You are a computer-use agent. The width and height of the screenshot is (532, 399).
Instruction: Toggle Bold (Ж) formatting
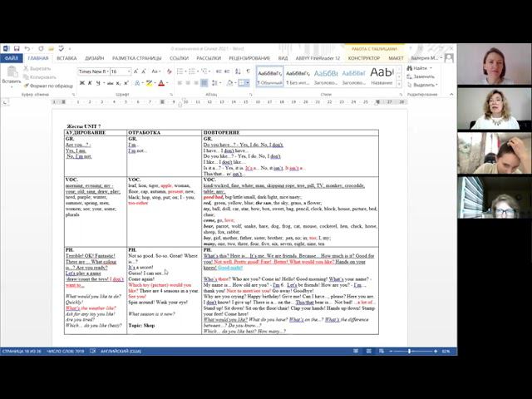tap(81, 83)
